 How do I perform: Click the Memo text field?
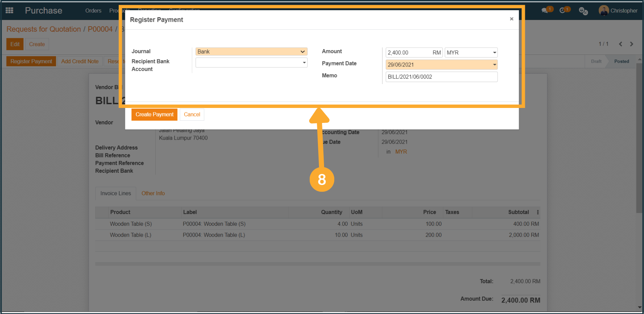[441, 77]
